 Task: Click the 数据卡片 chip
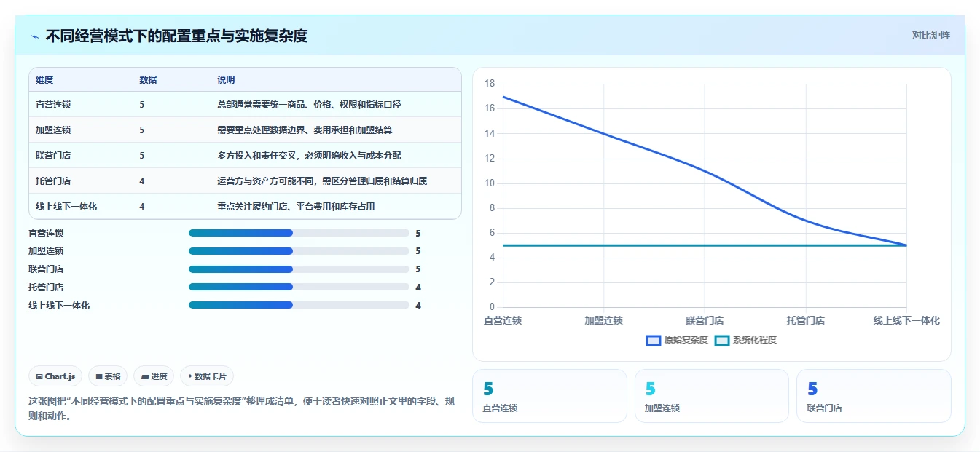(206, 376)
